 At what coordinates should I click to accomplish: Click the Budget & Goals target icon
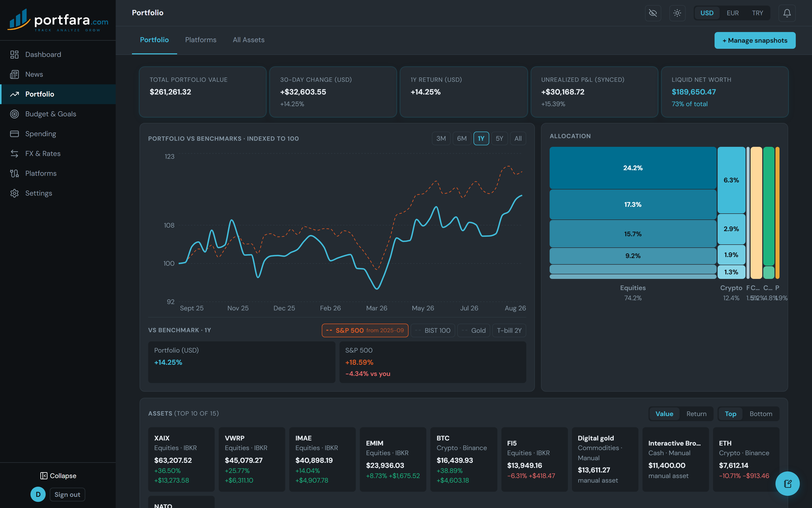(14, 114)
